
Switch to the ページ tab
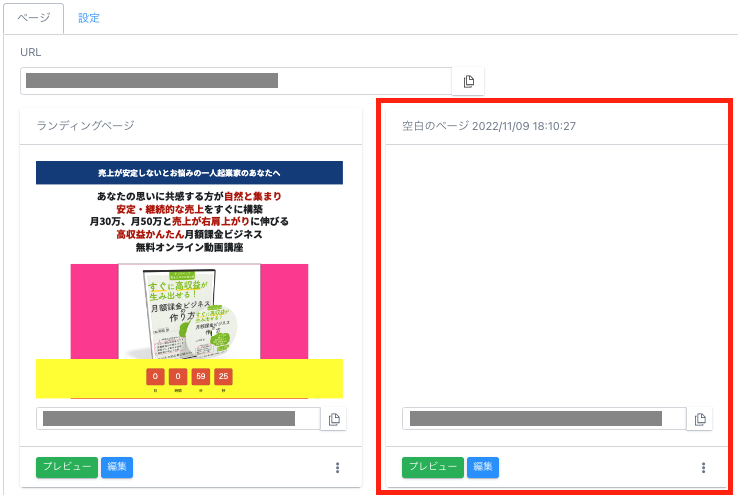34,18
